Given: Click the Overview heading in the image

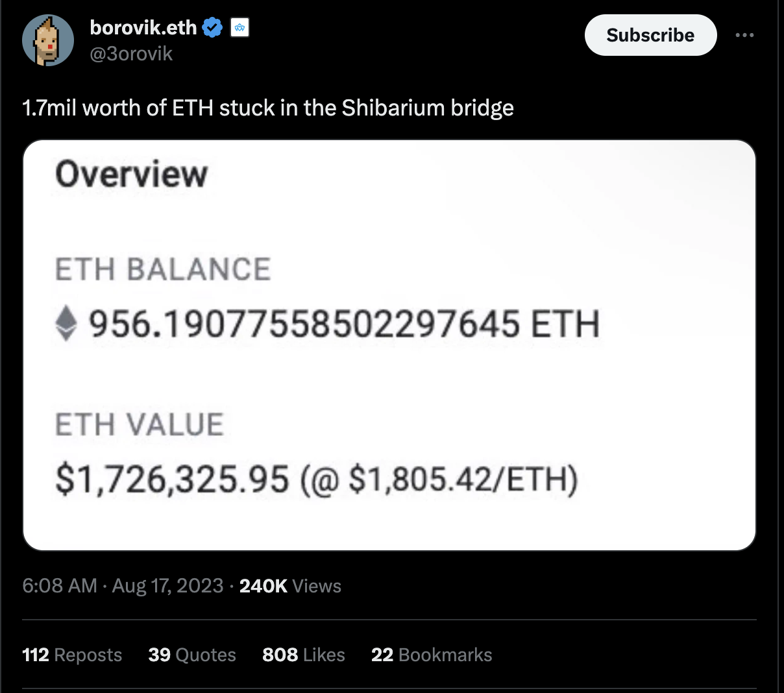Looking at the screenshot, I should [131, 174].
